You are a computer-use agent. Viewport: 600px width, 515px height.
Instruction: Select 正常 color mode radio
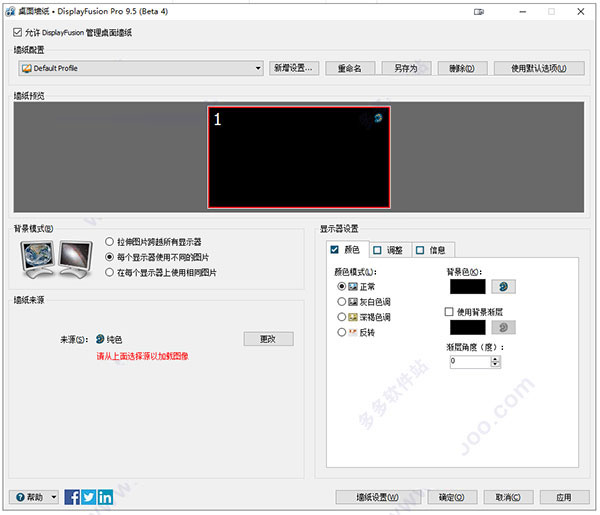342,287
